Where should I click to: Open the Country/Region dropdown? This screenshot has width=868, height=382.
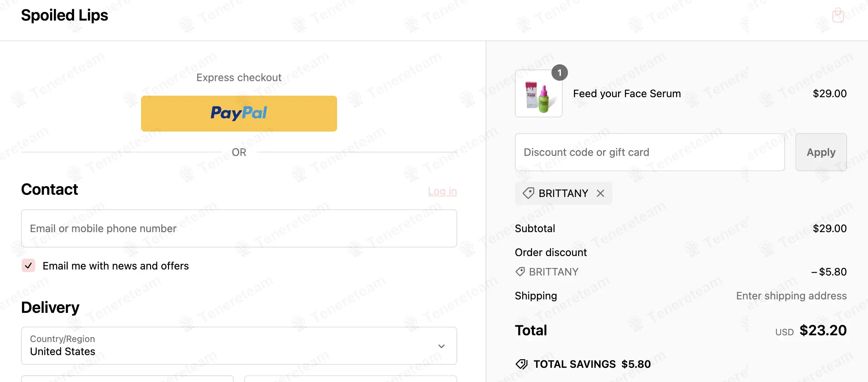(239, 346)
